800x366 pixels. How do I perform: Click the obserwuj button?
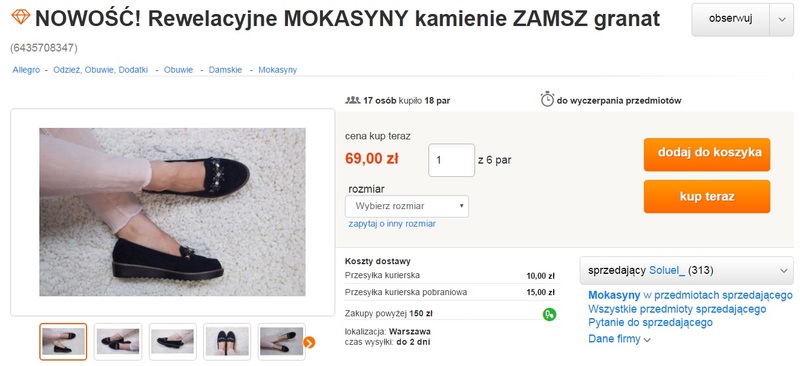[731, 19]
